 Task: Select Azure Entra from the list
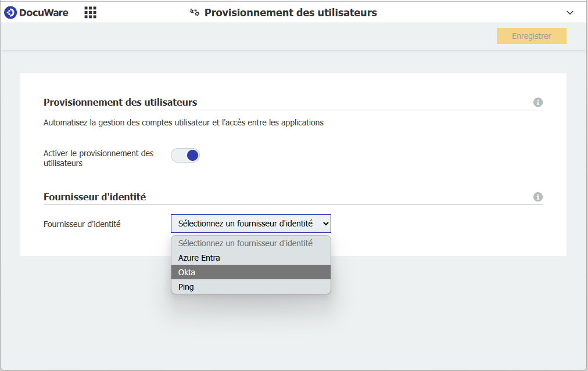tap(251, 258)
